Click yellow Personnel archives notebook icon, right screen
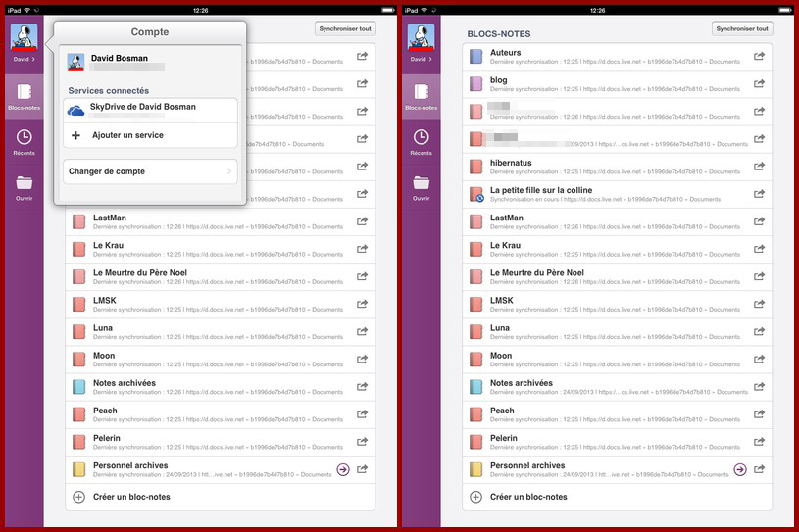The width and height of the screenshot is (799, 532). click(x=475, y=469)
